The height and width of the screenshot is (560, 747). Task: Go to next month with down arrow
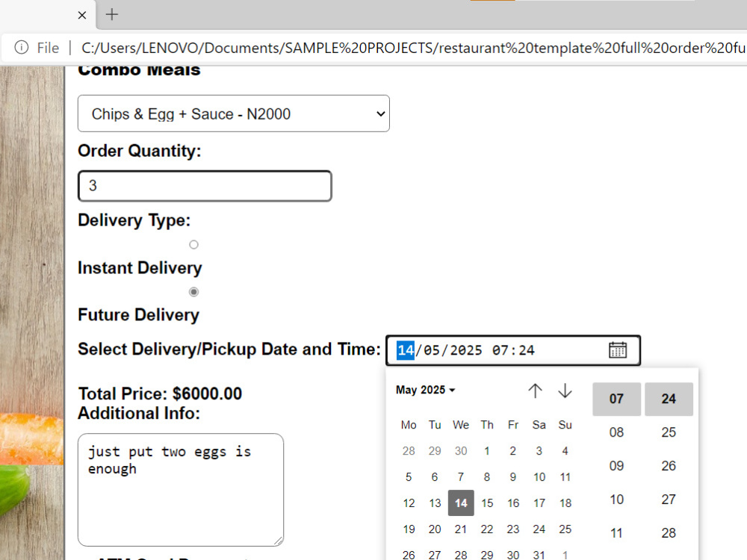(x=565, y=391)
